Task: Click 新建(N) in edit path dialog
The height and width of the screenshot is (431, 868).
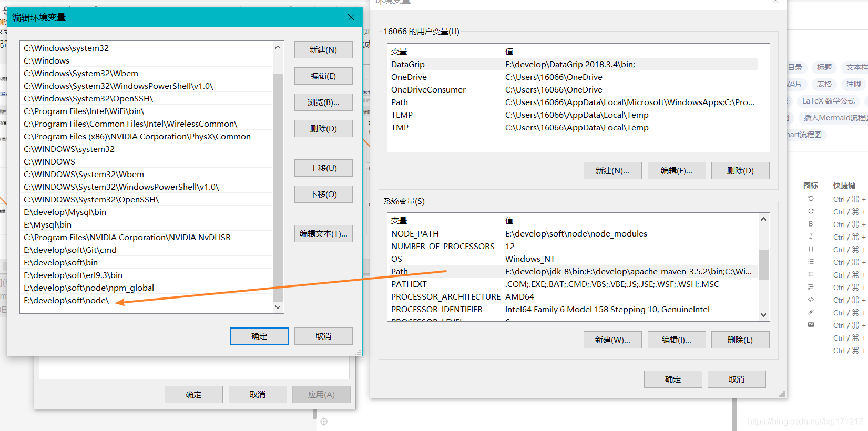Action: [323, 50]
